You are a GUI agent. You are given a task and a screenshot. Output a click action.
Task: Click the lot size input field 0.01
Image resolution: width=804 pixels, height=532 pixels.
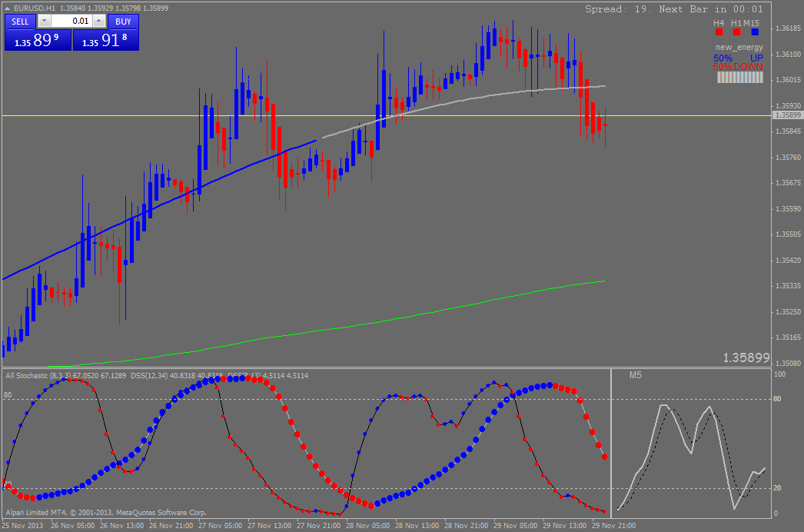pos(71,21)
